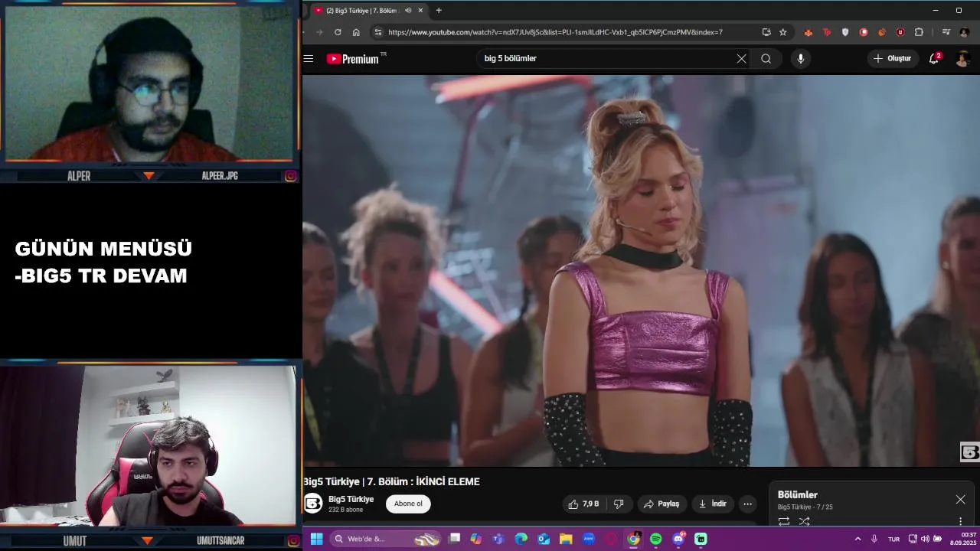The height and width of the screenshot is (551, 980).
Task: Like the video with thumbs up
Action: pyautogui.click(x=583, y=504)
